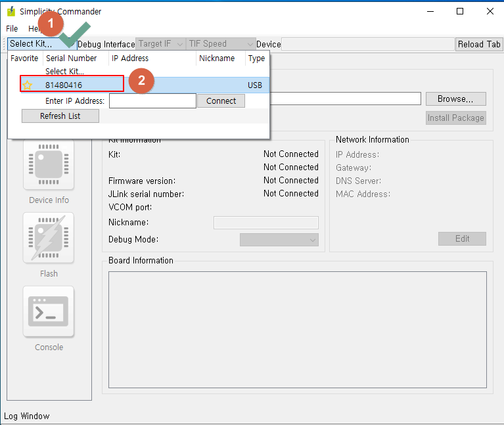Maximize the Simplicity Commander window
Screen dimensions: 504x425
pyautogui.click(x=460, y=11)
